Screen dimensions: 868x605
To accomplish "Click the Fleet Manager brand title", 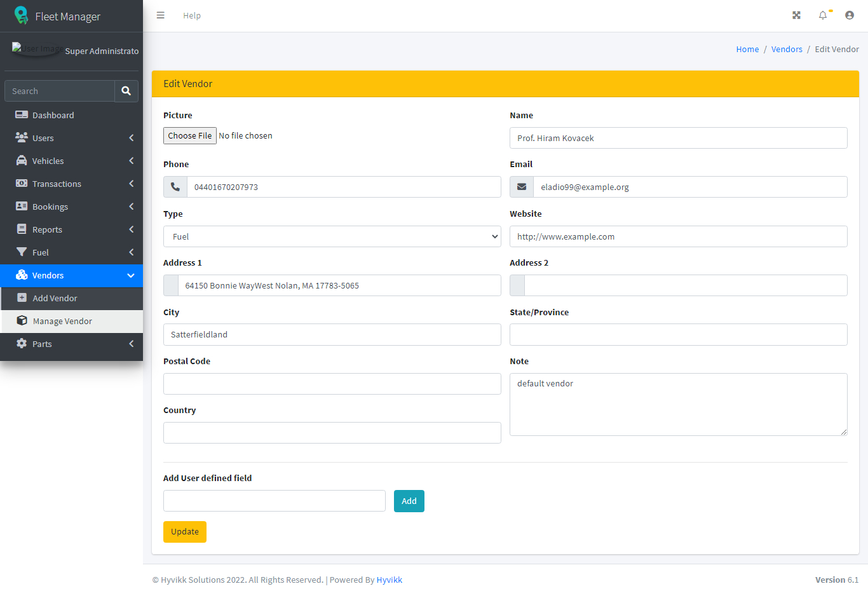I will [68, 17].
